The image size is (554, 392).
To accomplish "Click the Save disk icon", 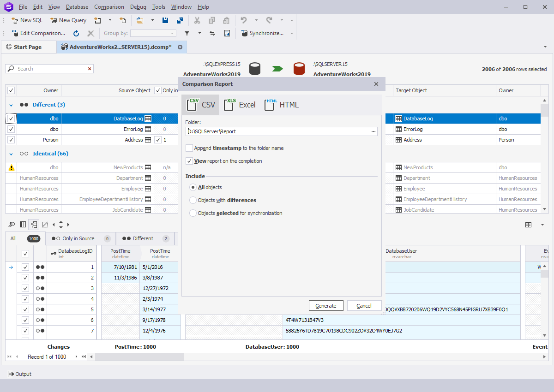I will click(165, 20).
